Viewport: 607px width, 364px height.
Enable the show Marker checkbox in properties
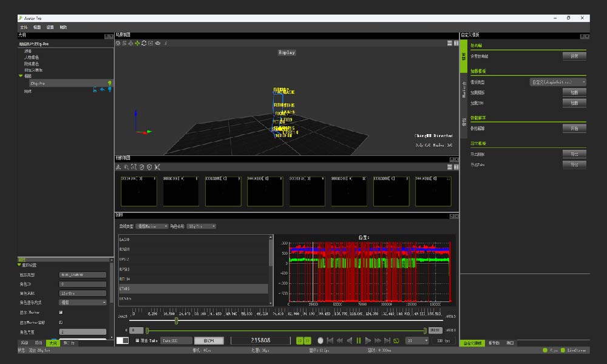pyautogui.click(x=60, y=312)
